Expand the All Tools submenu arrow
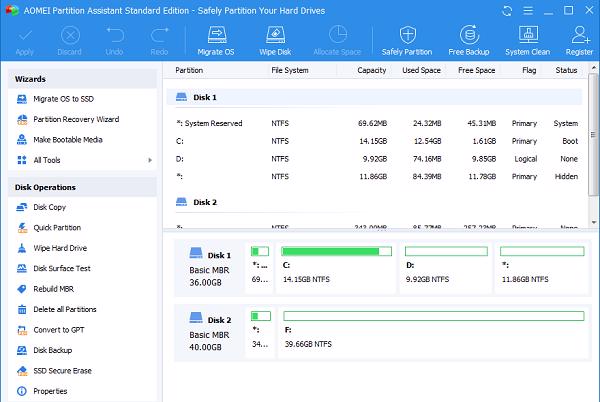 click(x=150, y=160)
